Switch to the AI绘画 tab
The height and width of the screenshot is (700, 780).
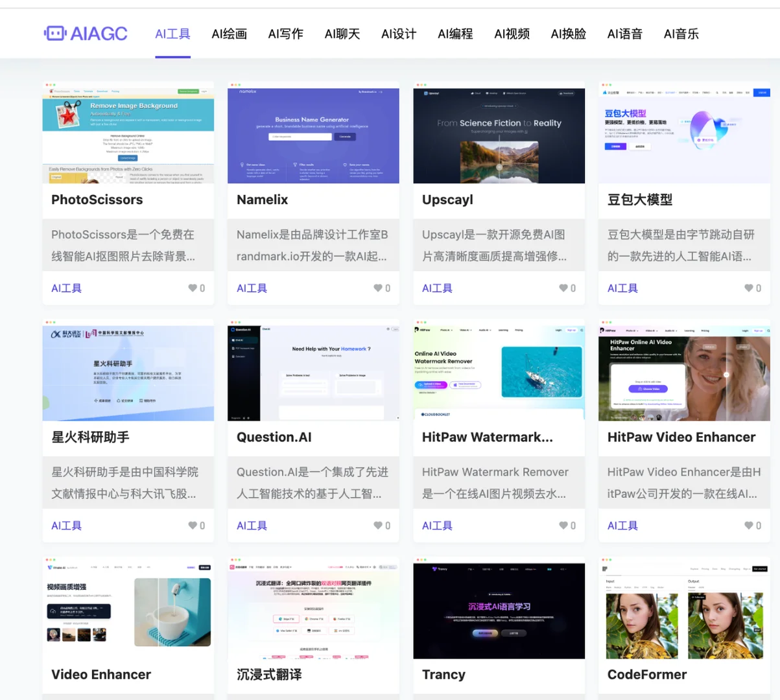click(x=228, y=34)
